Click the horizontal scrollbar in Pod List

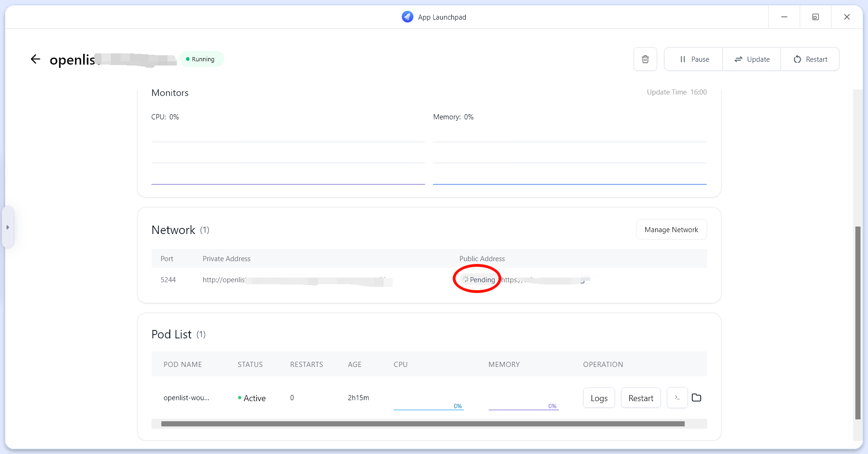[x=423, y=424]
